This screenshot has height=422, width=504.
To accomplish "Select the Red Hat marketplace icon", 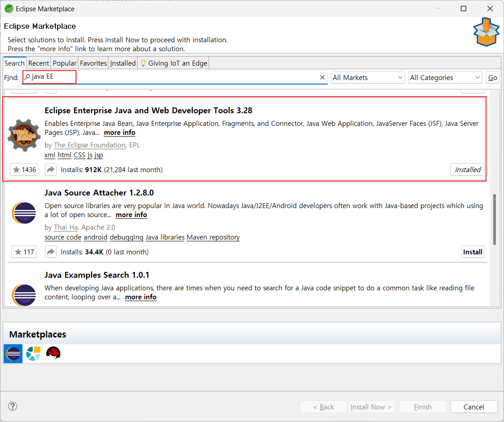I will pos(54,353).
